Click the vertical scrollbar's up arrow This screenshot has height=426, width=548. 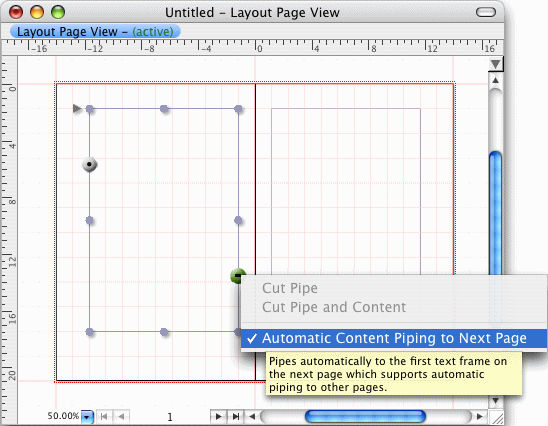click(x=495, y=80)
